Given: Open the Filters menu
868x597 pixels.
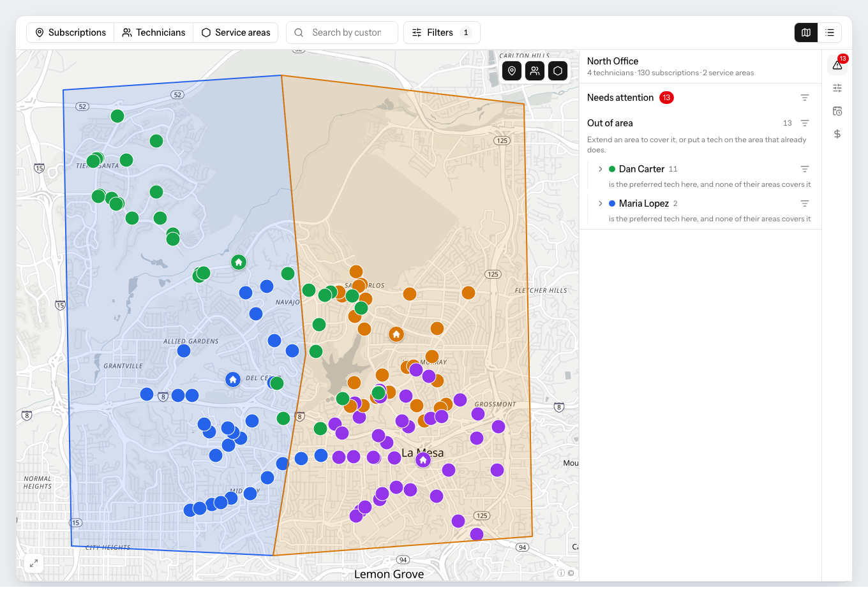Looking at the screenshot, I should (442, 33).
